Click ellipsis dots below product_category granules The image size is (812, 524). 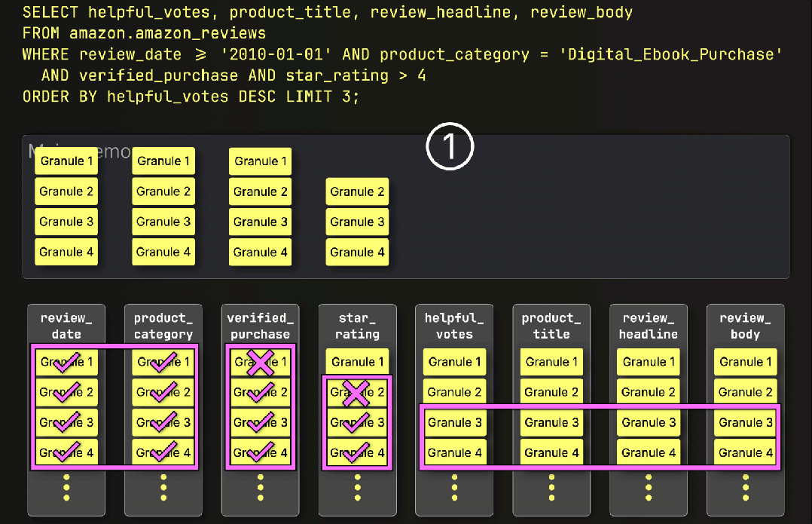pos(163,487)
